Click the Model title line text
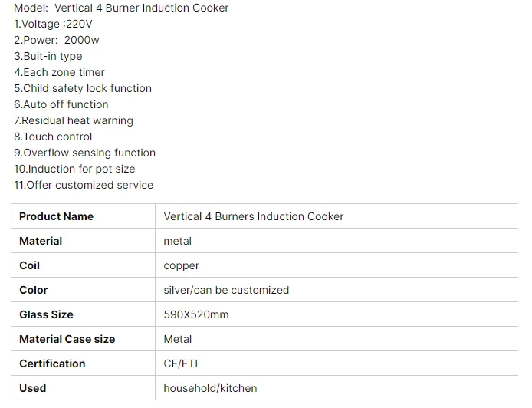 (x=121, y=8)
